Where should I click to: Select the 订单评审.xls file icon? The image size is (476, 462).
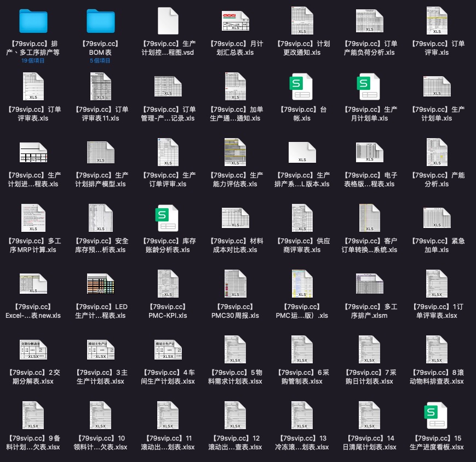coord(437,21)
